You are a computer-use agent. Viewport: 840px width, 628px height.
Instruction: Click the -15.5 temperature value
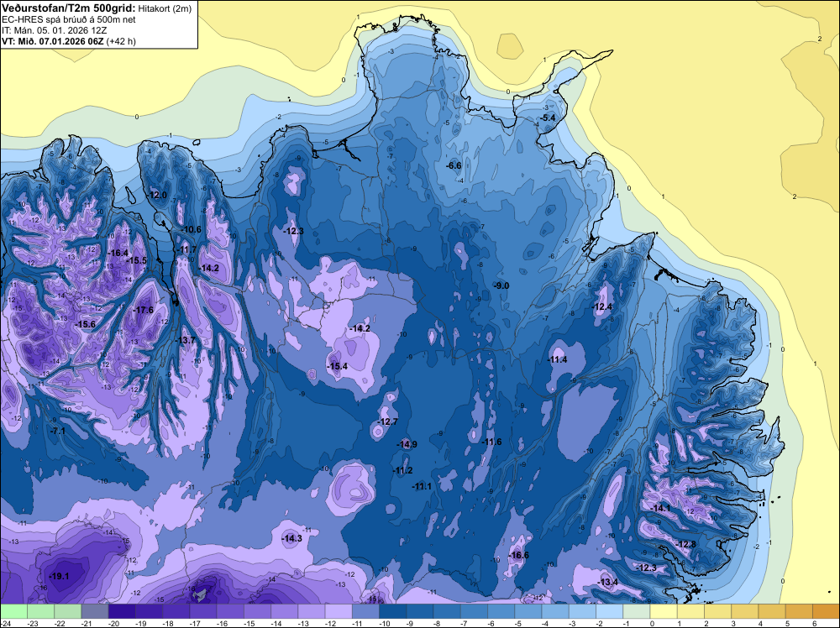click(137, 260)
